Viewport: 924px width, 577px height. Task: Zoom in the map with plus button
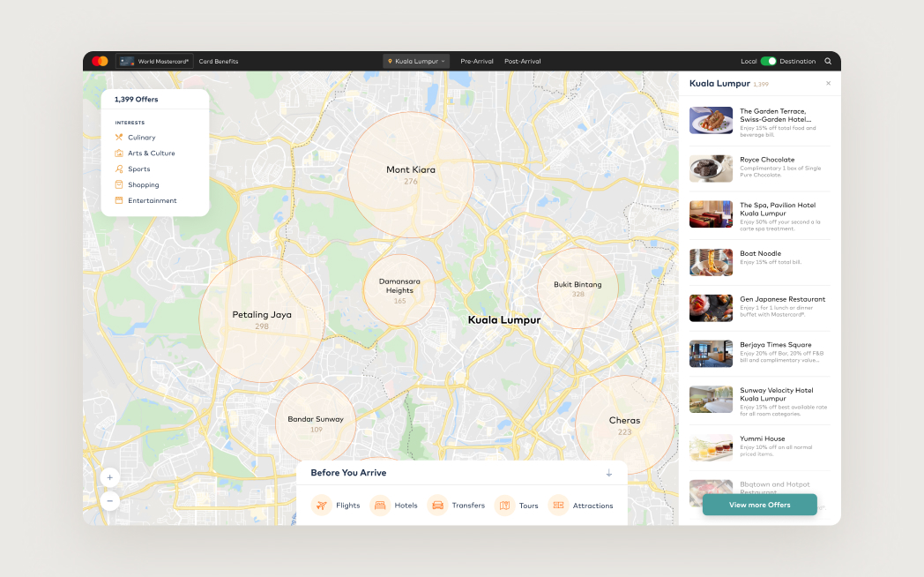(109, 477)
